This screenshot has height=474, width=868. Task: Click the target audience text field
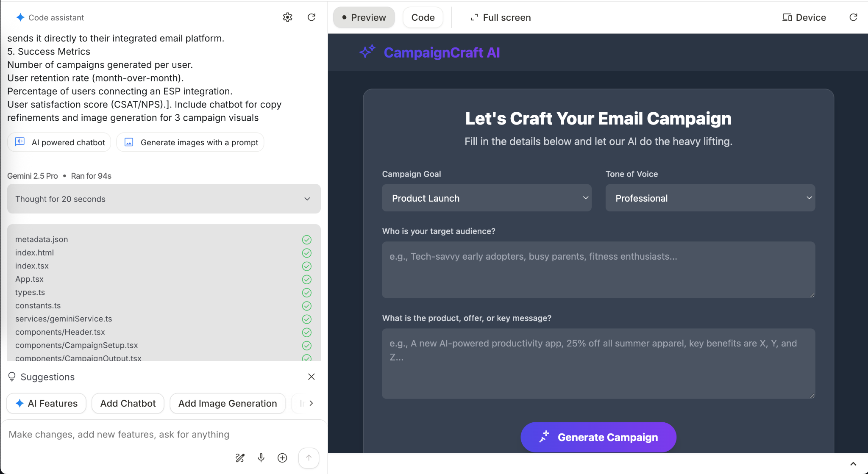click(598, 269)
